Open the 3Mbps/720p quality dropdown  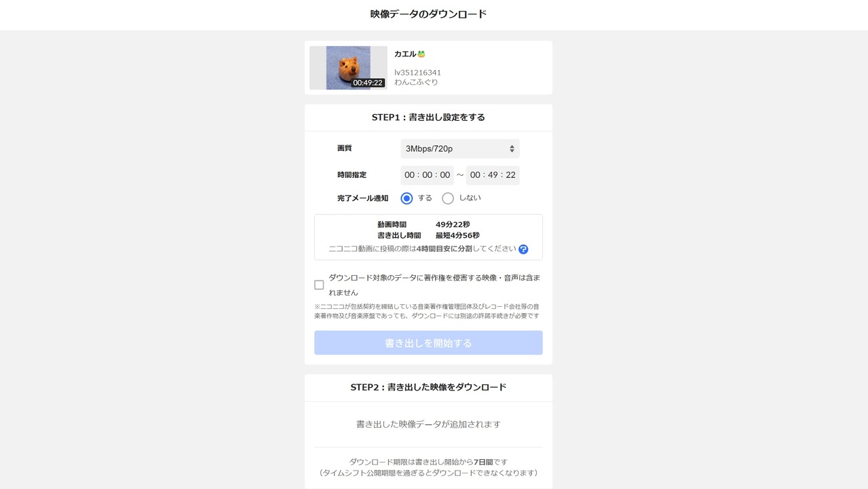point(460,149)
